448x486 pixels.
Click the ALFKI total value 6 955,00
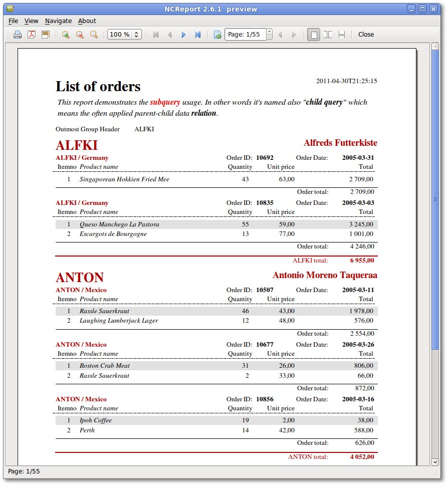(x=362, y=261)
